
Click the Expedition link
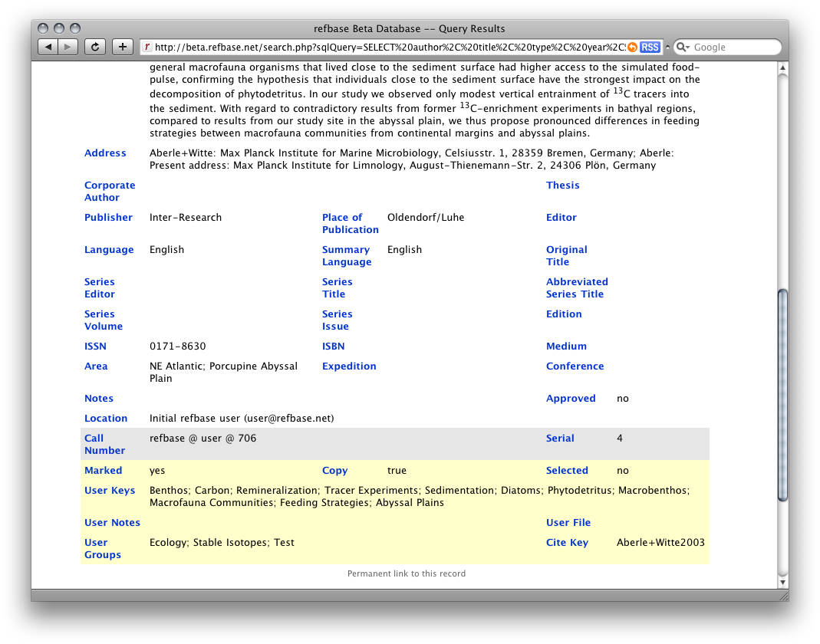point(349,366)
